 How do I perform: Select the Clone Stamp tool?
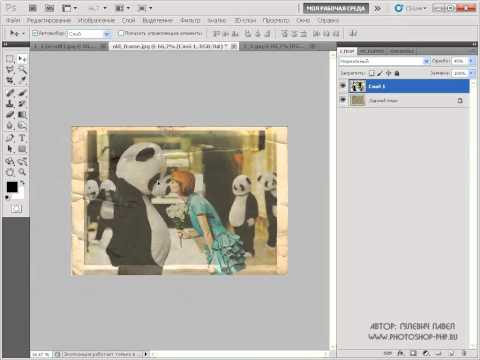(10, 104)
